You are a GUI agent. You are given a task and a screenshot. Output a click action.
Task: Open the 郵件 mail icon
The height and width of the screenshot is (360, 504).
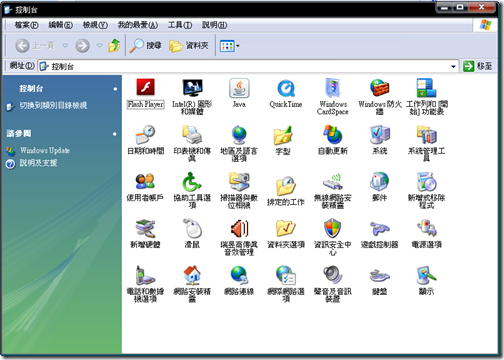(x=379, y=181)
